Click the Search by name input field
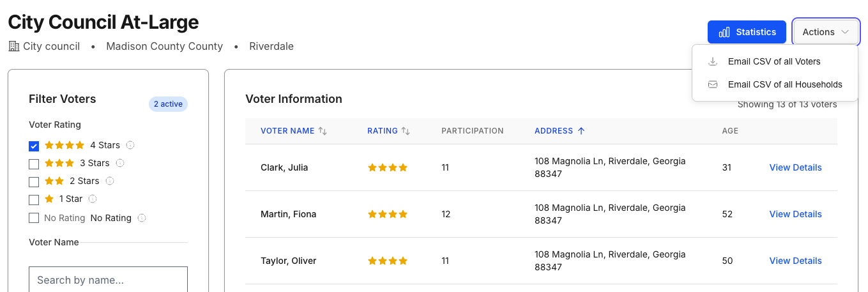Image resolution: width=868 pixels, height=292 pixels. pos(109,280)
